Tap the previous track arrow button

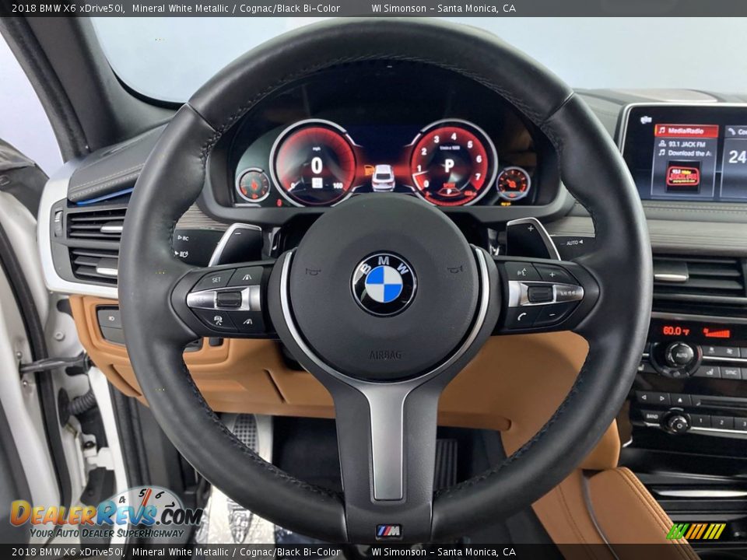[x=644, y=397]
